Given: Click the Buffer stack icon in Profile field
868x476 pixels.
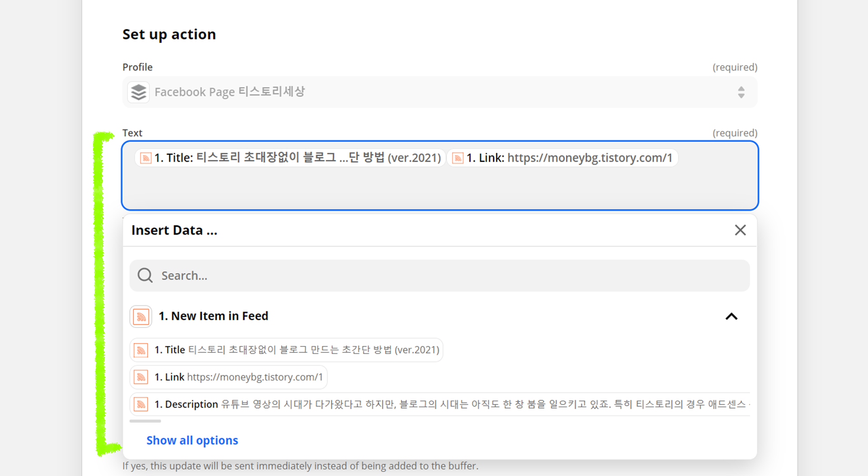Looking at the screenshot, I should point(138,92).
